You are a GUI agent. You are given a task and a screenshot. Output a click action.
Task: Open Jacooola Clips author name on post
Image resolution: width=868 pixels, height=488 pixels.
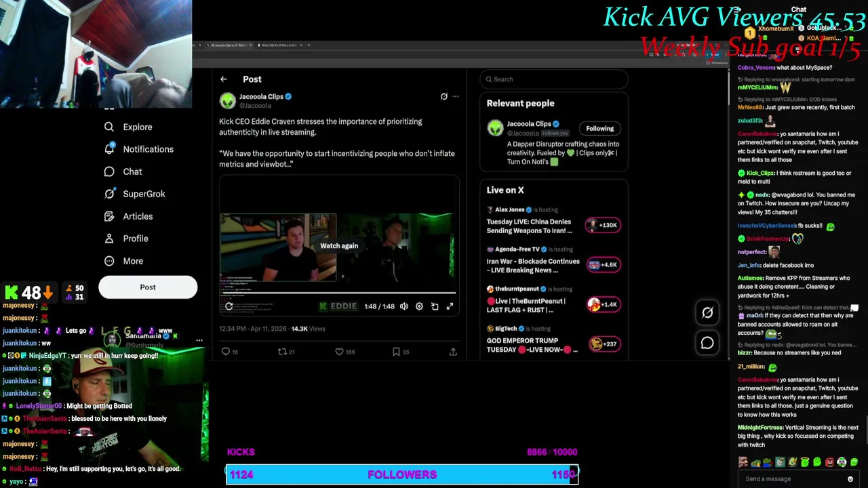(261, 97)
